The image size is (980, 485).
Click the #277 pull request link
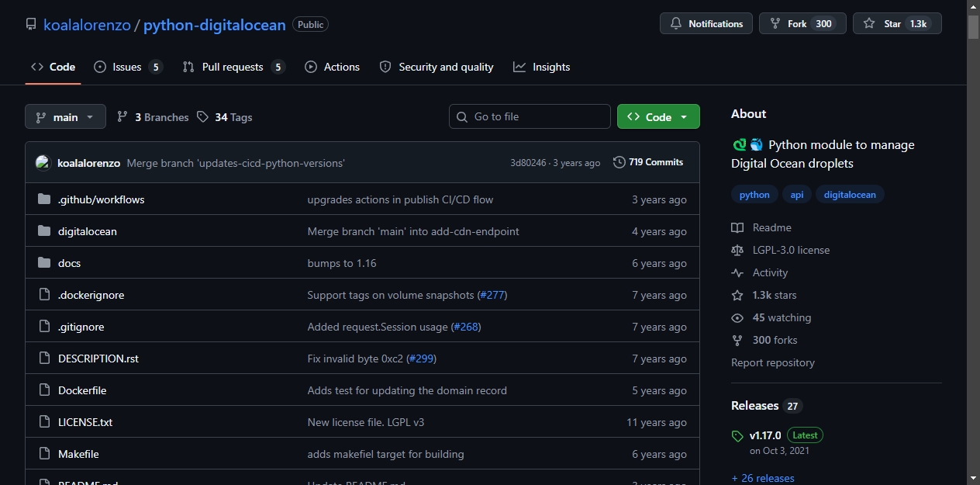tap(493, 295)
